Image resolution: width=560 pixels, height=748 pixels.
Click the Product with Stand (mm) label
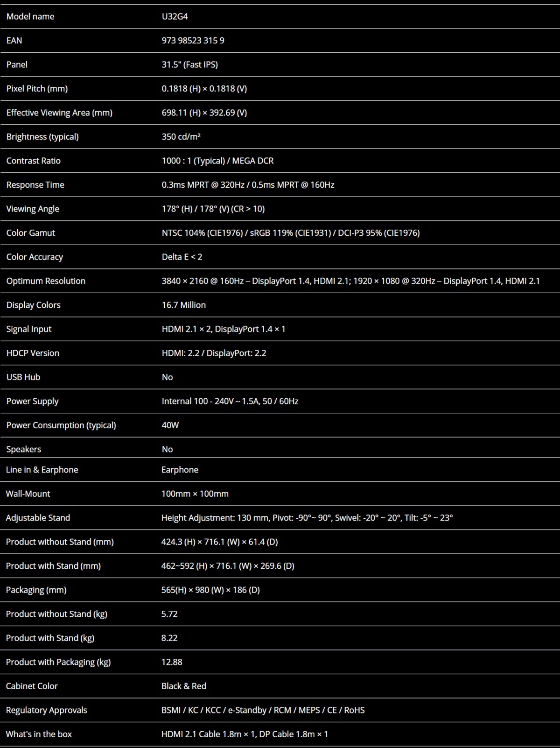53,566
